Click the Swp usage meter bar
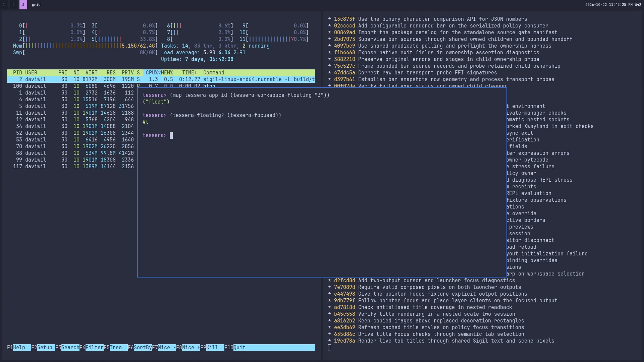This screenshot has height=362, width=644. (x=86, y=53)
